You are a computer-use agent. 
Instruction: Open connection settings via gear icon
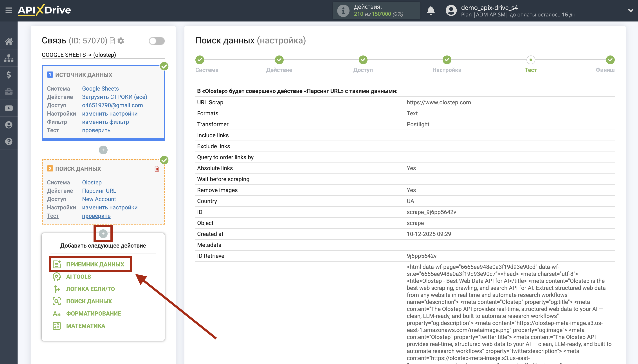click(x=121, y=41)
